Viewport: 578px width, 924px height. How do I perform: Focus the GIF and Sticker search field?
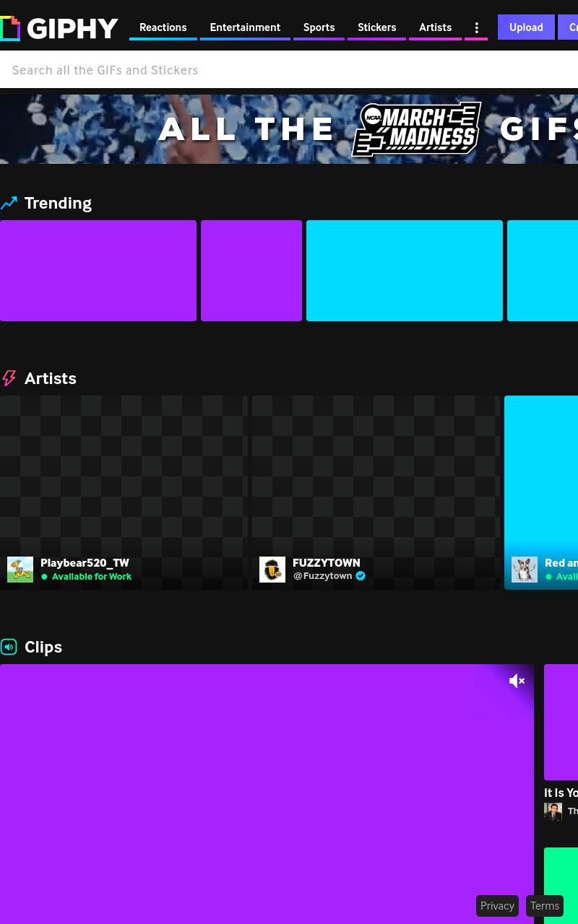click(x=289, y=70)
